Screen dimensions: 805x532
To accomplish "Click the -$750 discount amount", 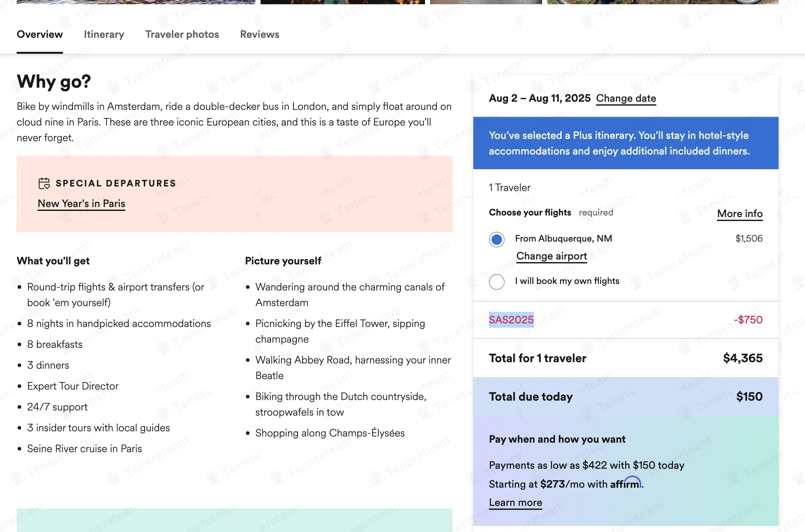I will pos(748,319).
